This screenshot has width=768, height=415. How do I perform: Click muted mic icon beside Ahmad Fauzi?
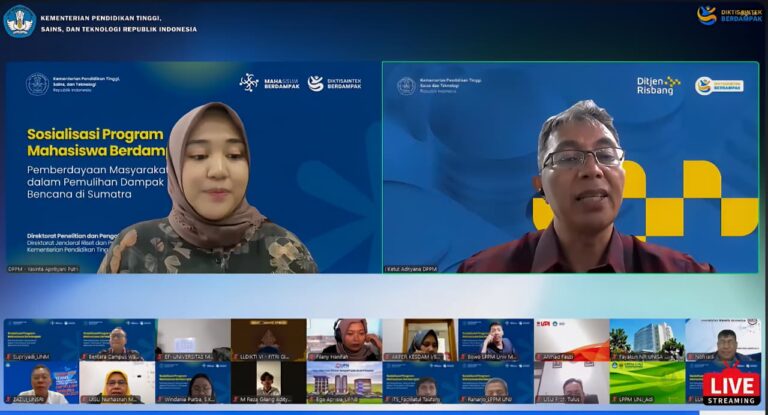tap(540, 357)
